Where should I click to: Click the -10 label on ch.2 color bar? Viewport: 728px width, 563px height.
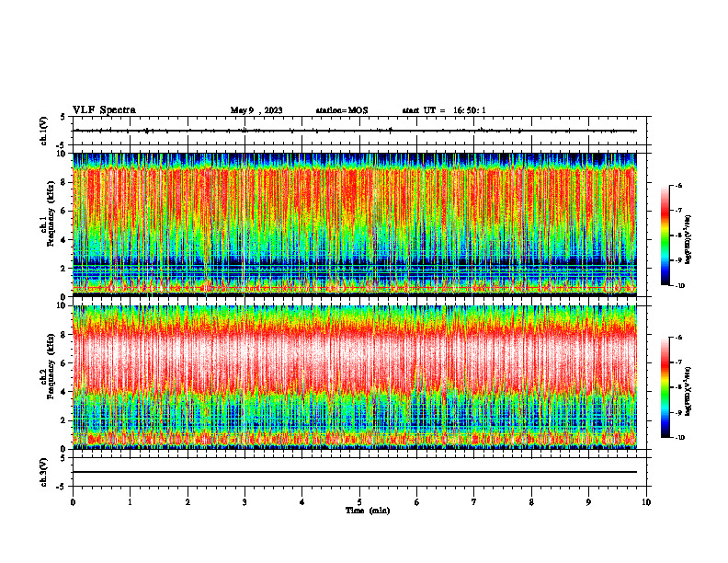pos(680,438)
